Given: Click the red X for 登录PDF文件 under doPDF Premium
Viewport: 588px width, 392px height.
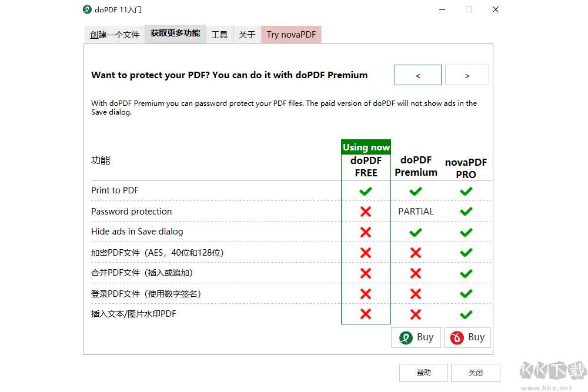Looking at the screenshot, I should coord(416,294).
